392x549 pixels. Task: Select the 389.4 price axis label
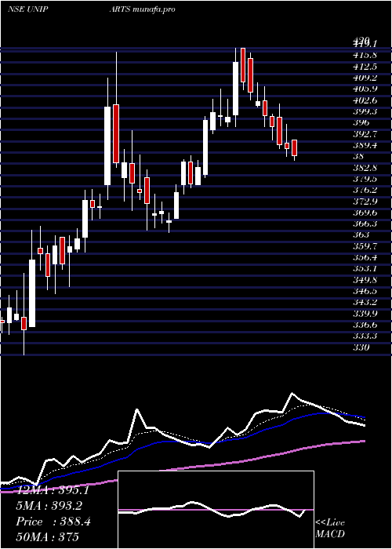[x=364, y=145]
